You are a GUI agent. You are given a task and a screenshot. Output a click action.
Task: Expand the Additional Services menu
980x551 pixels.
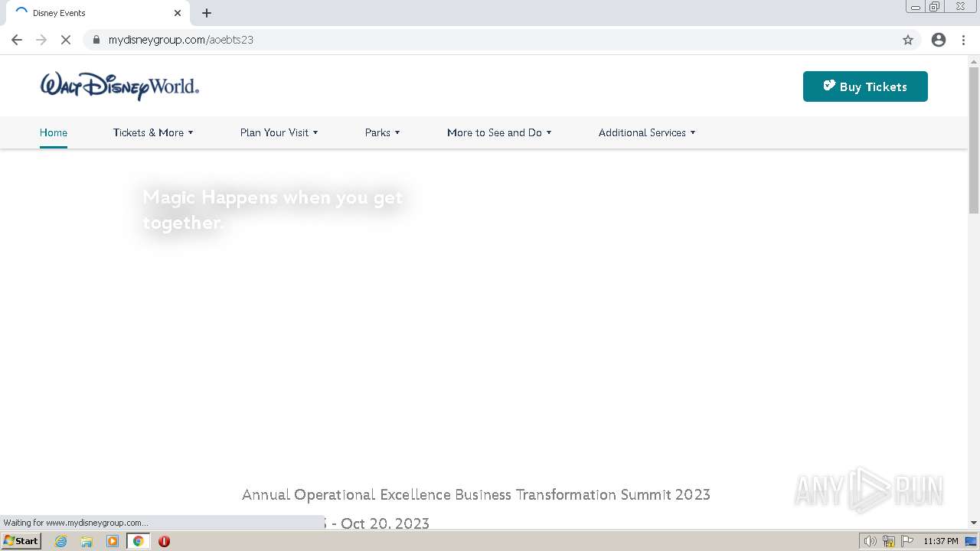click(647, 132)
